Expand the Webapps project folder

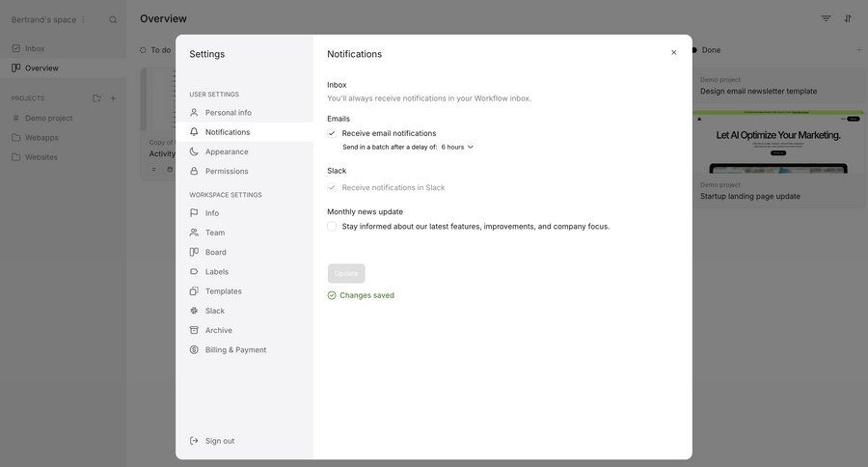[41, 137]
